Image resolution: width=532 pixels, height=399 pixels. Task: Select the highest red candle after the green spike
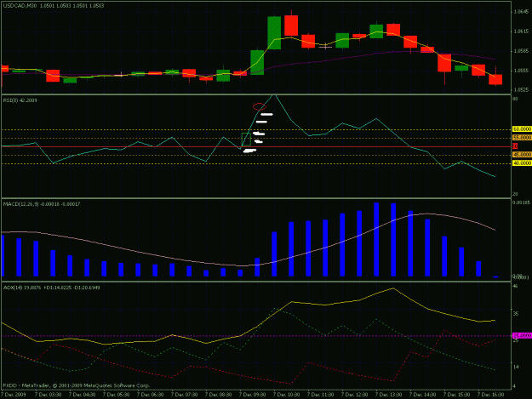[291, 26]
